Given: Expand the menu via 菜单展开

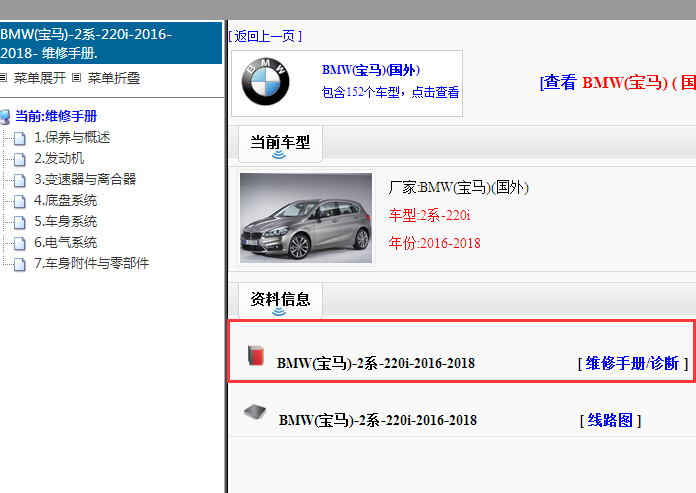Looking at the screenshot, I should point(40,78).
